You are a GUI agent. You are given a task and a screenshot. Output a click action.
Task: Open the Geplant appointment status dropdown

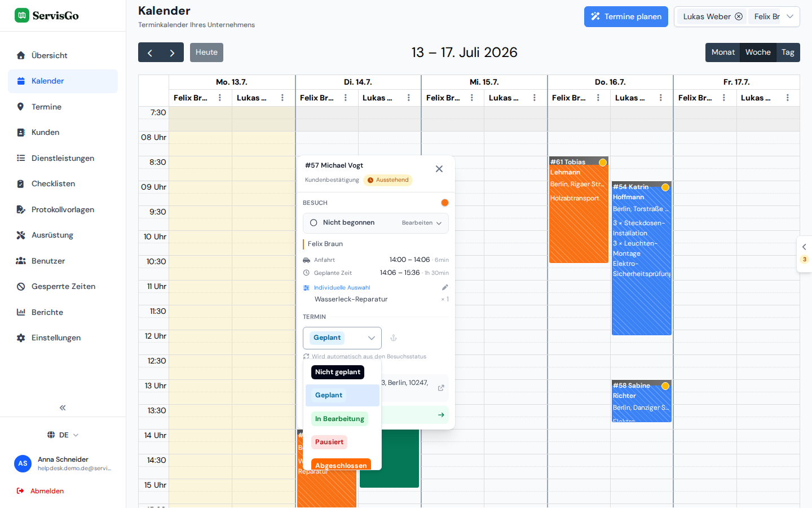pos(342,338)
